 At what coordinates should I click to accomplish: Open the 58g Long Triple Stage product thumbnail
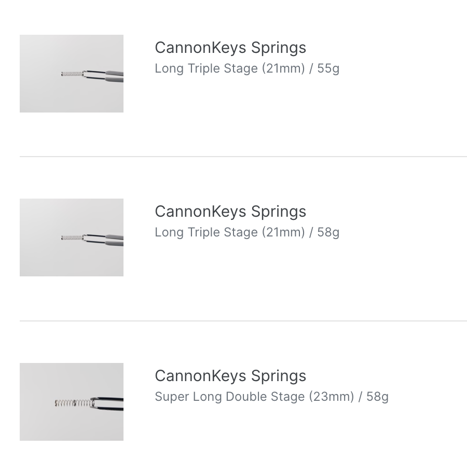72,237
